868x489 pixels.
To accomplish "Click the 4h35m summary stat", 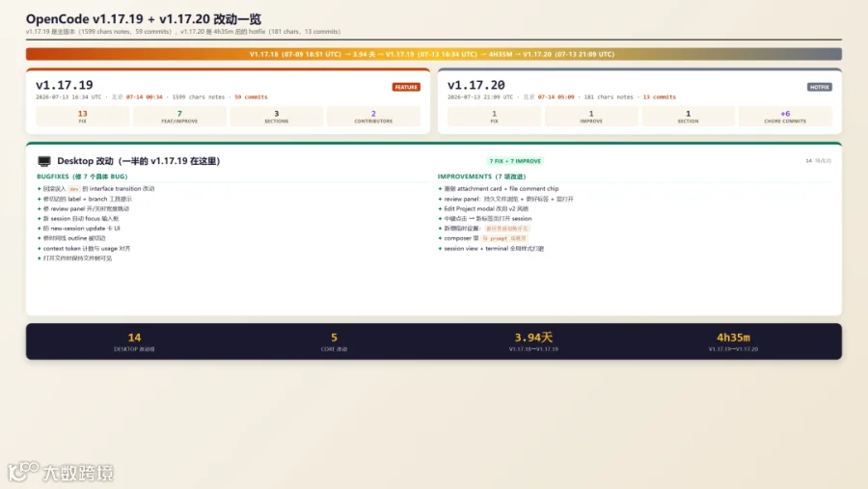I will (733, 341).
